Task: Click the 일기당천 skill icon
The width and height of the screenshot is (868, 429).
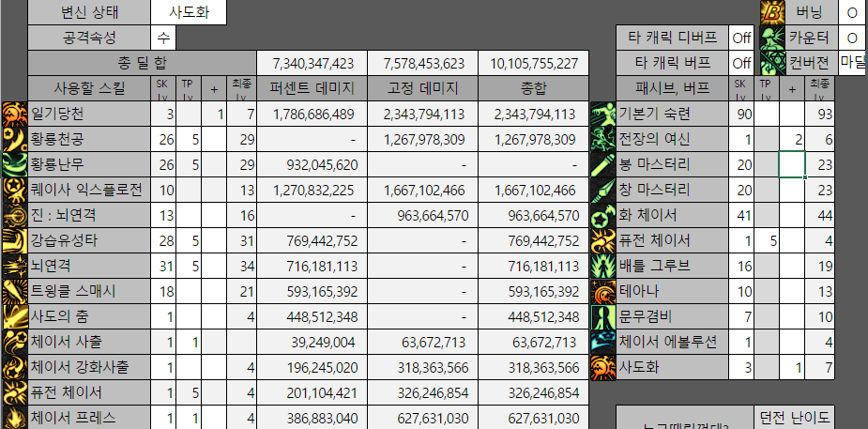Action: 13,115
